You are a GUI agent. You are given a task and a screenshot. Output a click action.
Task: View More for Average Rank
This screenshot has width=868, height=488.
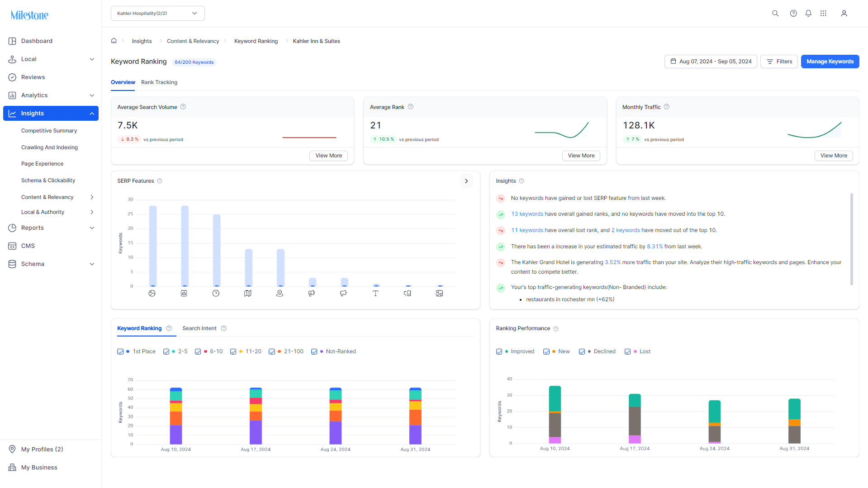[581, 156]
